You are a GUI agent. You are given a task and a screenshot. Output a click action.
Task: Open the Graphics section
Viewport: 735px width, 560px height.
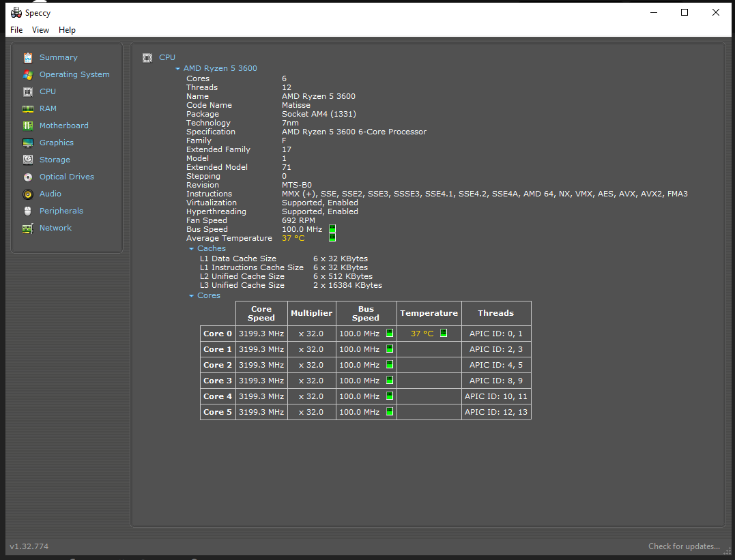56,143
